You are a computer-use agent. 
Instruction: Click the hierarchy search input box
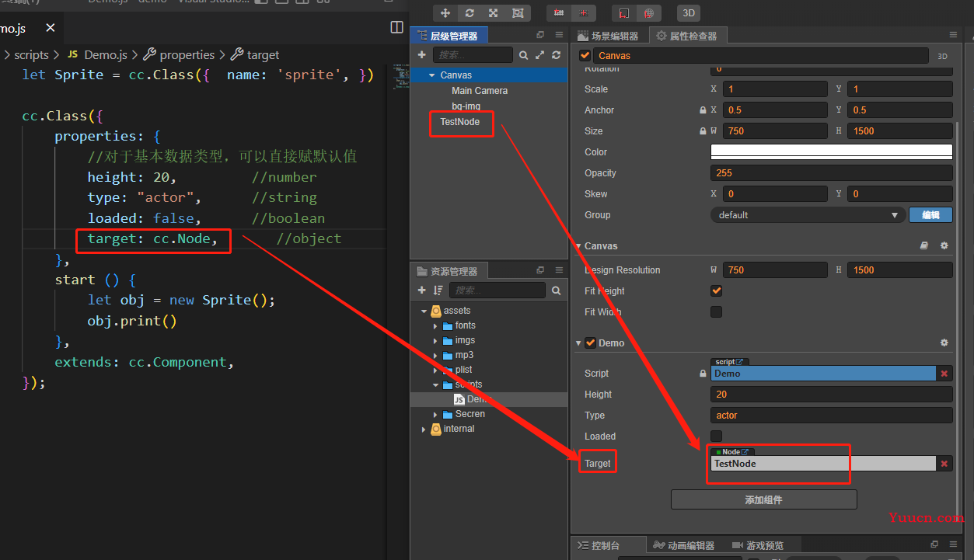pos(472,55)
